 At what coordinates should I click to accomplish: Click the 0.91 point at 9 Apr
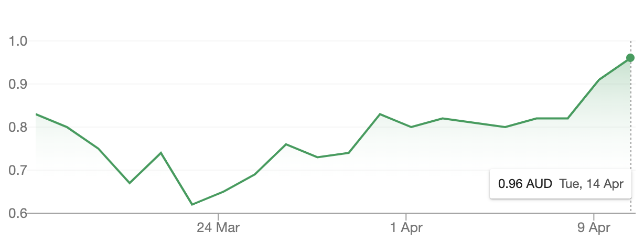(599, 80)
